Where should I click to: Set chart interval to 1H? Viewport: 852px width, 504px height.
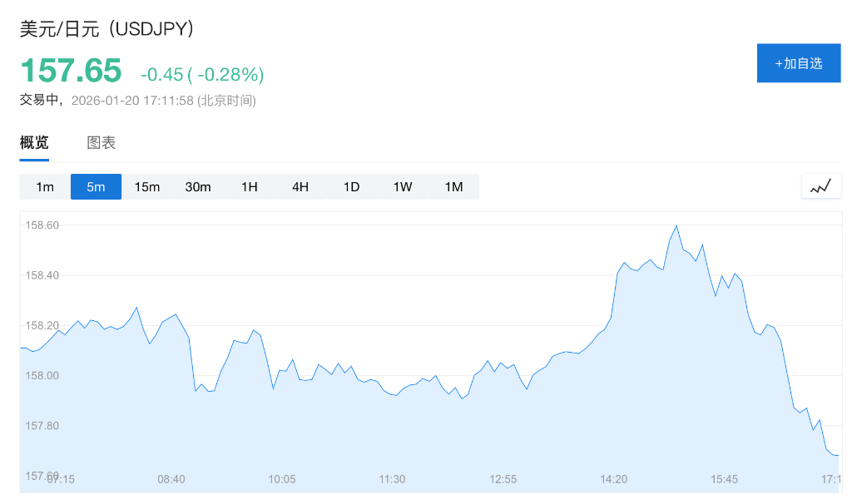tap(250, 187)
